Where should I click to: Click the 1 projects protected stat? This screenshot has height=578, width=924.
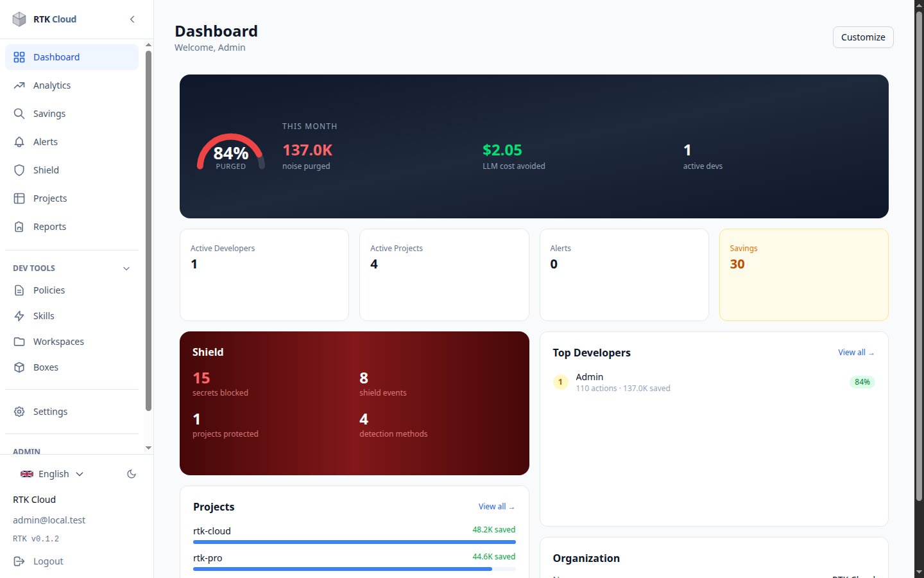click(x=225, y=425)
